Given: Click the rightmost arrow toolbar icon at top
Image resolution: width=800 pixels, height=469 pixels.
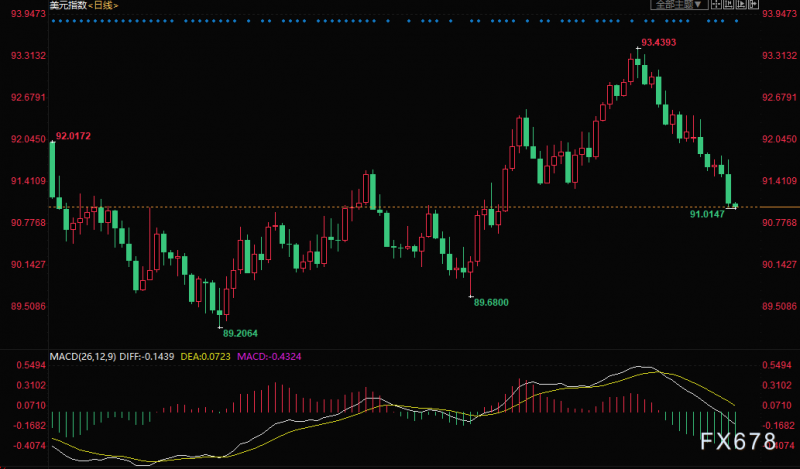Looking at the screenshot, I should point(753,5).
